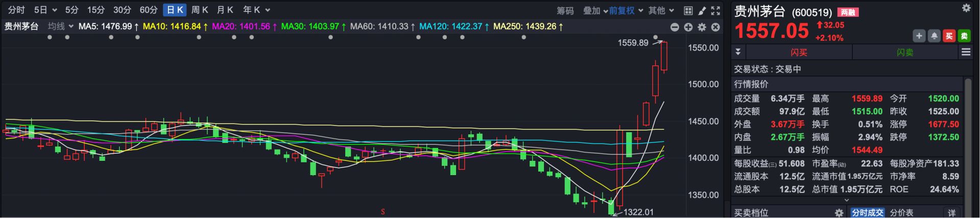Viewport: 980px width, 218px height.
Task: Toggle the MA250 line legend
Action: click(x=529, y=26)
